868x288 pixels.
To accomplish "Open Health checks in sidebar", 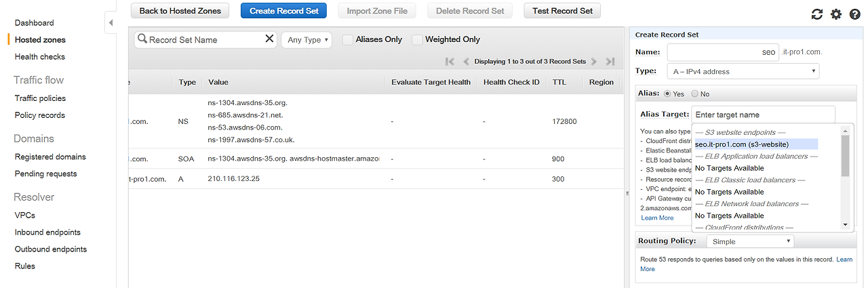I will coord(40,57).
